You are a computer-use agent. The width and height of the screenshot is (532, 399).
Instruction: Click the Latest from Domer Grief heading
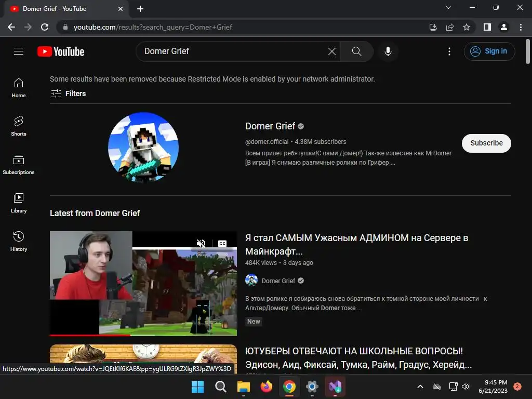click(x=95, y=213)
